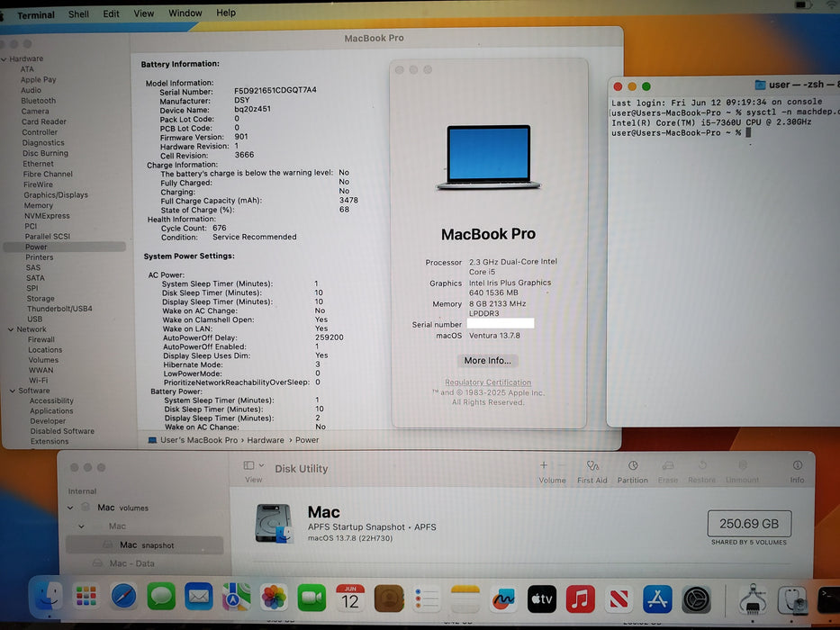This screenshot has width=840, height=630.
Task: Click the Service Recommended condition text
Action: coord(255,237)
